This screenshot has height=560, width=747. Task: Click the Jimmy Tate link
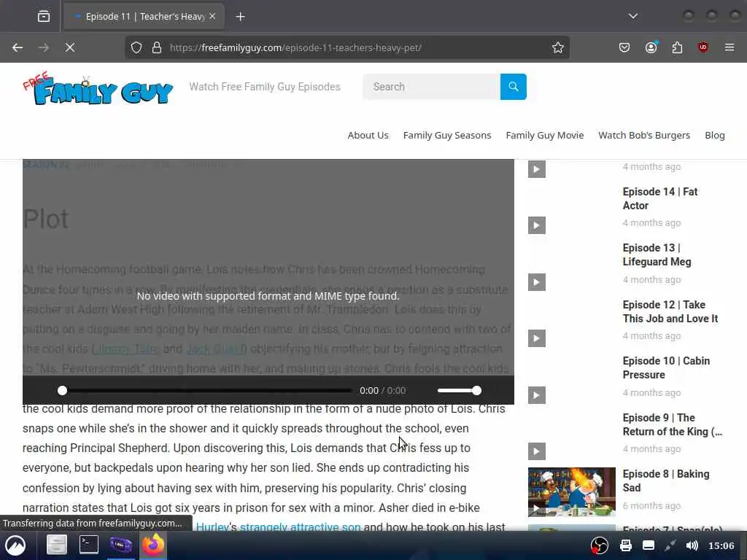click(125, 349)
